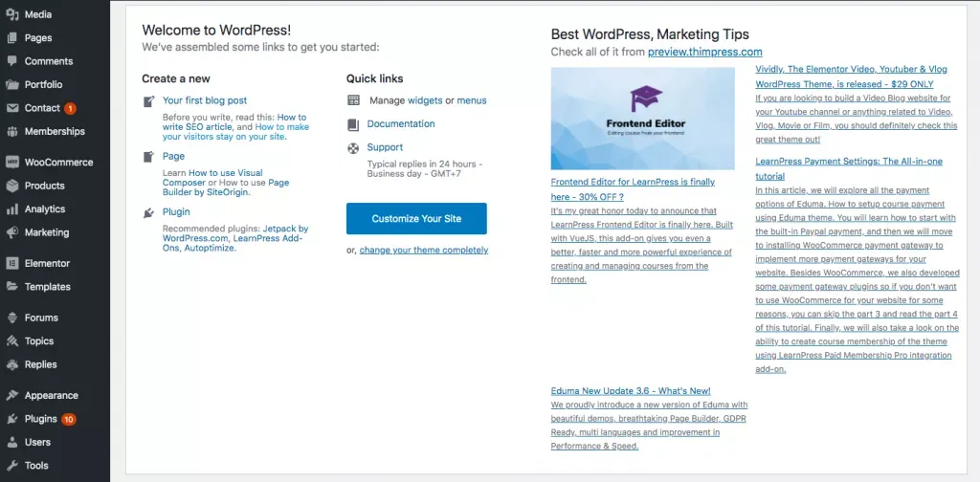Click the Customize Your Site button
The image size is (980, 482).
[416, 218]
